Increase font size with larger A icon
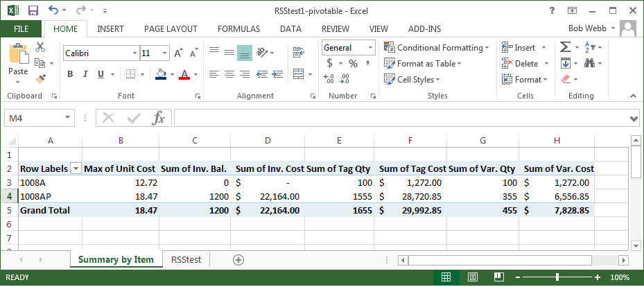This screenshot has width=644, height=287. pyautogui.click(x=178, y=53)
